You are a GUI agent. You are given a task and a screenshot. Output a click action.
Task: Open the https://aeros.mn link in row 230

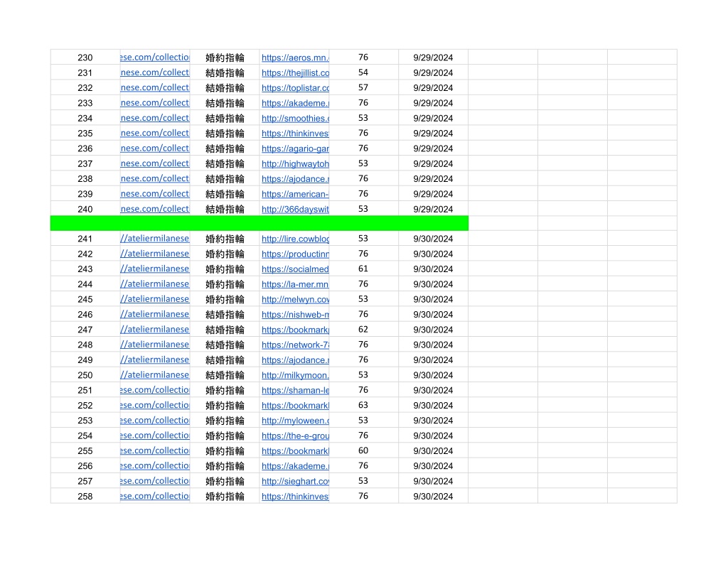click(x=295, y=58)
